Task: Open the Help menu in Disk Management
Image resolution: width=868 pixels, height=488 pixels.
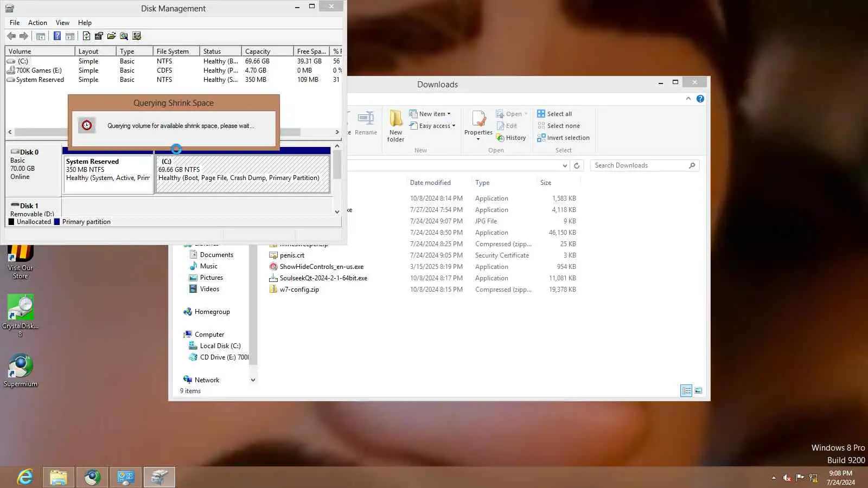Action: click(85, 23)
